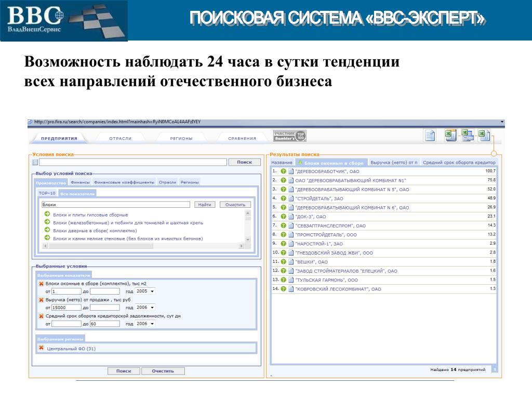Open the document export icon in the toolbar
The width and height of the screenshot is (532, 399).
coord(430,136)
